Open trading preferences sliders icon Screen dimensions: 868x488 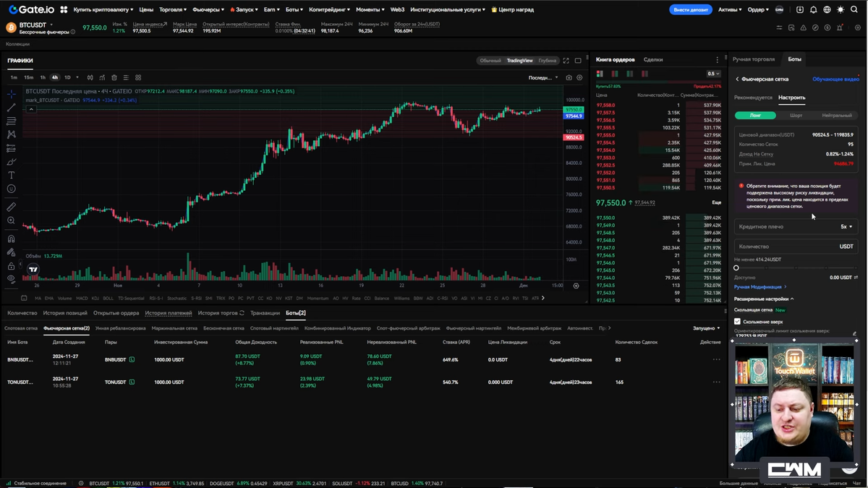pyautogui.click(x=779, y=27)
